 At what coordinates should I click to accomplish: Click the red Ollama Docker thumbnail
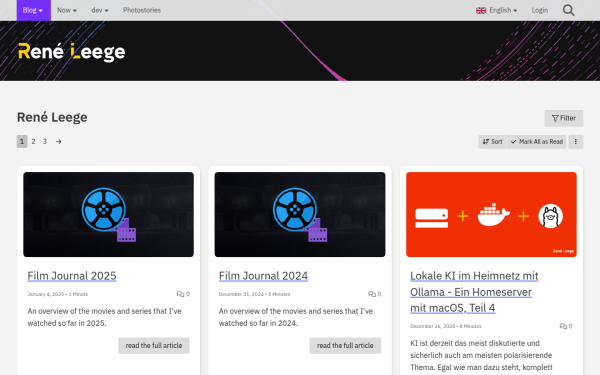click(491, 214)
